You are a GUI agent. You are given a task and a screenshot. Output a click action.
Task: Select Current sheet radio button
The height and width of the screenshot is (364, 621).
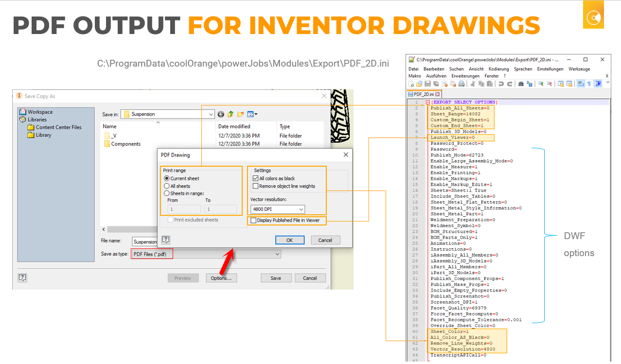click(167, 178)
